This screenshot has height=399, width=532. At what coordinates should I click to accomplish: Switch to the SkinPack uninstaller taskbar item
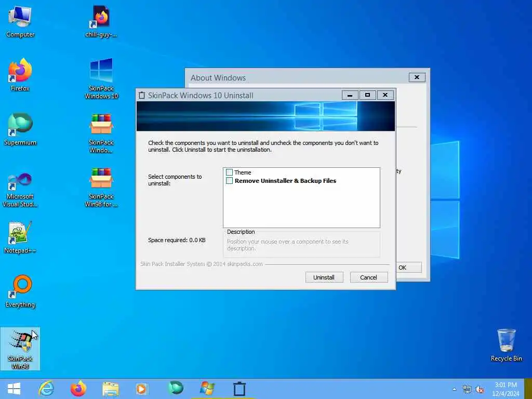pyautogui.click(x=239, y=389)
